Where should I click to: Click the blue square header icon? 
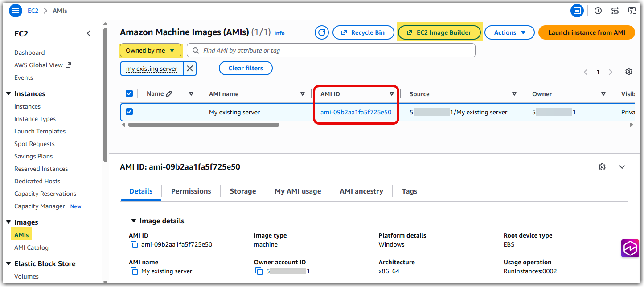577,11
